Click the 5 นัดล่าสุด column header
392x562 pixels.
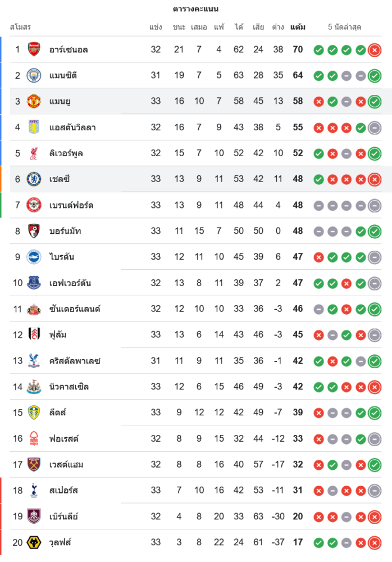pyautogui.click(x=345, y=27)
